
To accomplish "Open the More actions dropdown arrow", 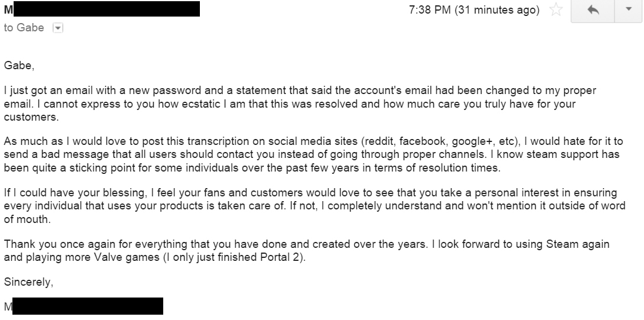I will click(x=627, y=10).
